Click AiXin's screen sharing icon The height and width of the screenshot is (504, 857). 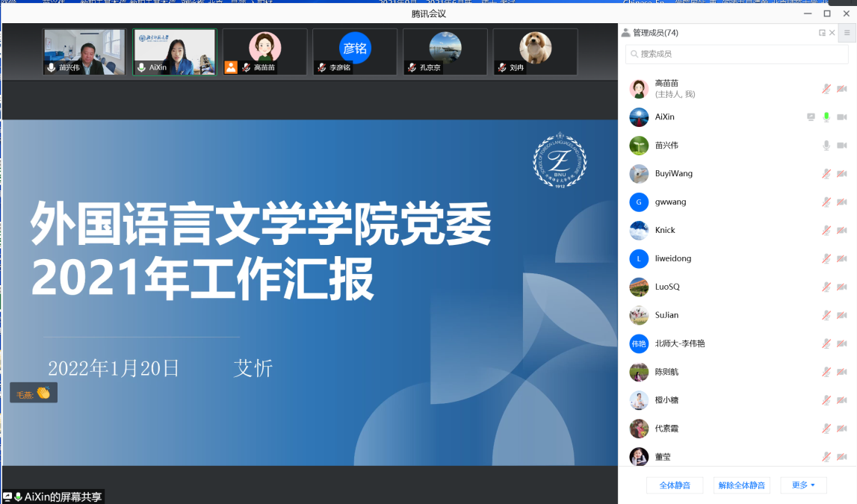(811, 116)
